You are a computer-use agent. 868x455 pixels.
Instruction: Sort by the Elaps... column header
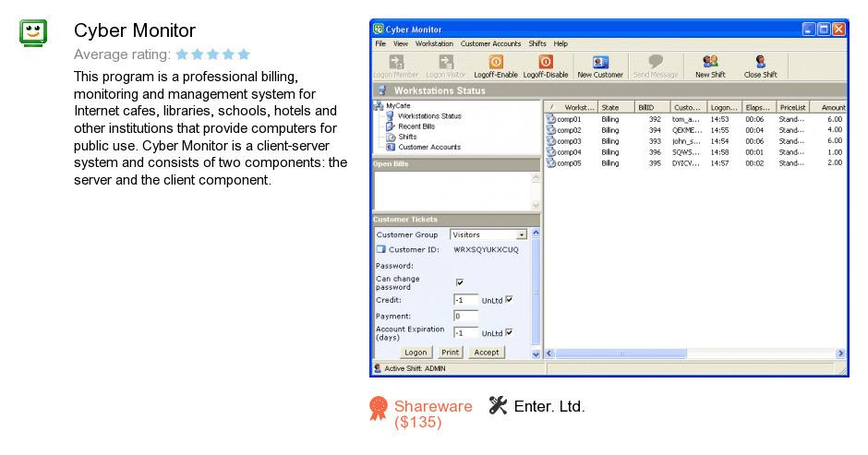tap(758, 107)
